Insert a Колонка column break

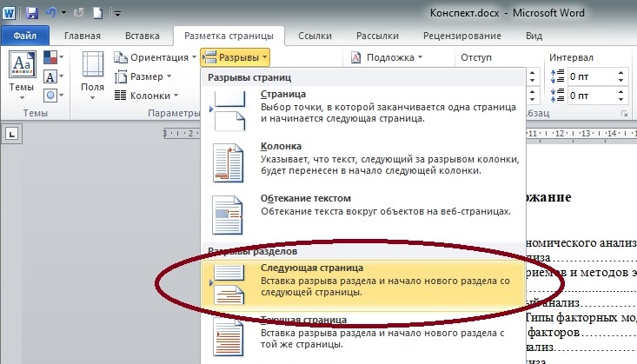[x=363, y=162]
